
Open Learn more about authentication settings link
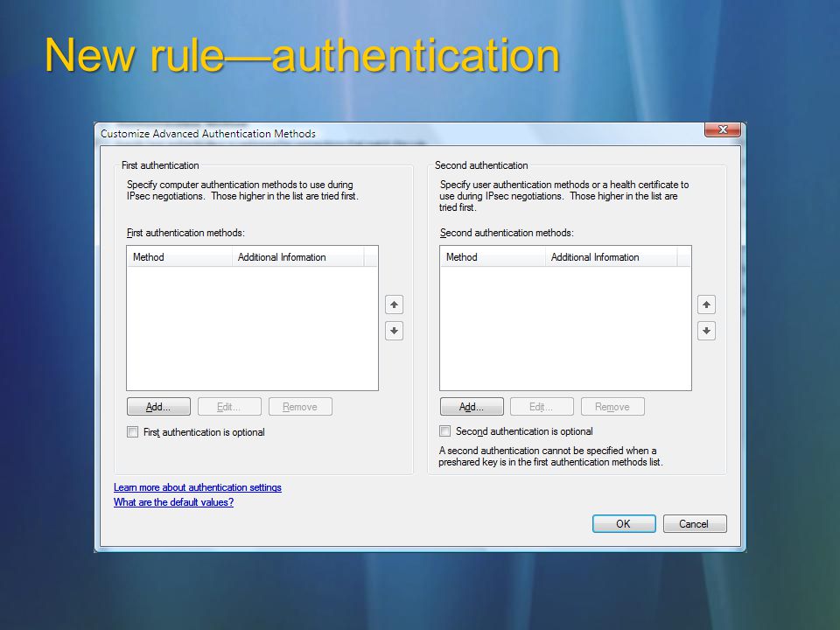tap(197, 487)
